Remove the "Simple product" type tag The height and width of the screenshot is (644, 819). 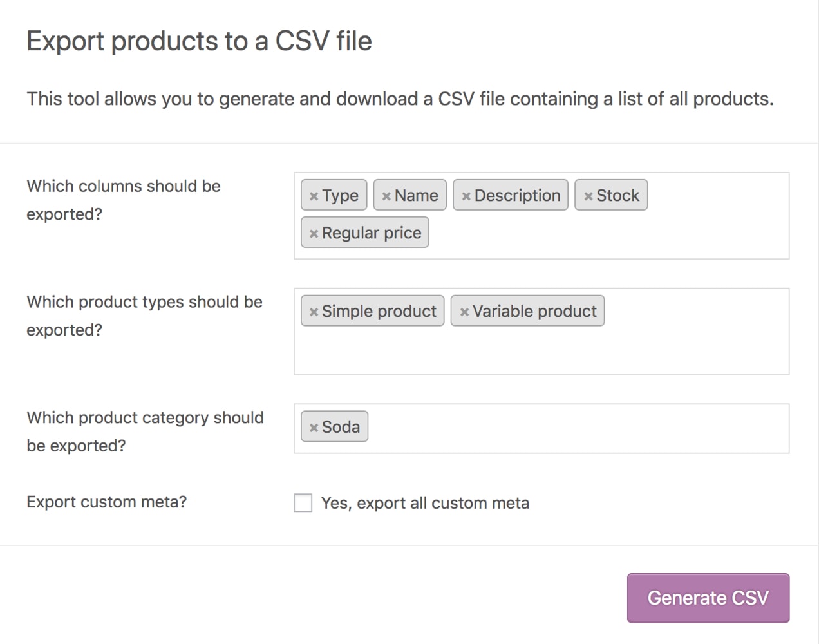[314, 311]
